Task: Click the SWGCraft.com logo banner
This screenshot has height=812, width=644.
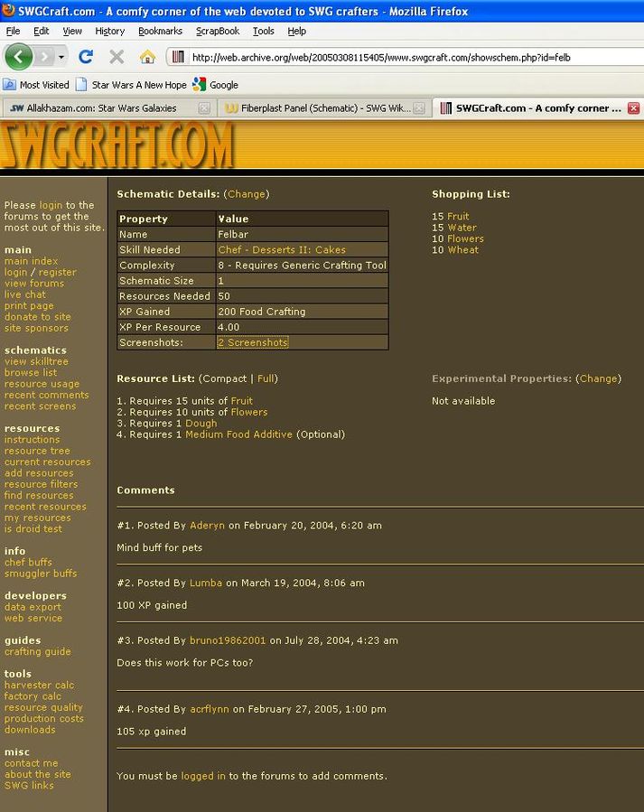Action: point(117,145)
